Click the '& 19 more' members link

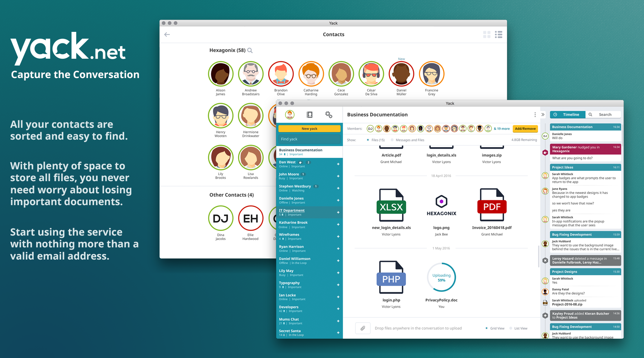tap(502, 129)
